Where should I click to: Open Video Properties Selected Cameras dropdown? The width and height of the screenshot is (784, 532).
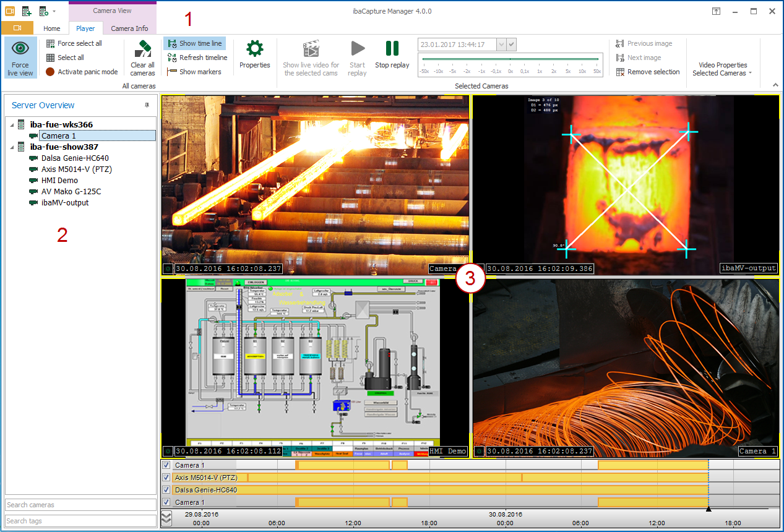[x=722, y=69]
